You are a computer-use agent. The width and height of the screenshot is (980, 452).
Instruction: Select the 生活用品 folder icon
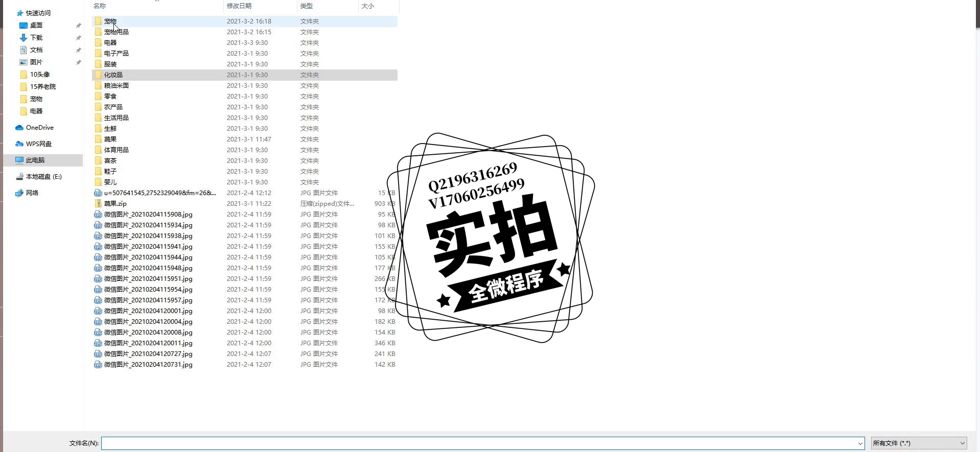(98, 118)
